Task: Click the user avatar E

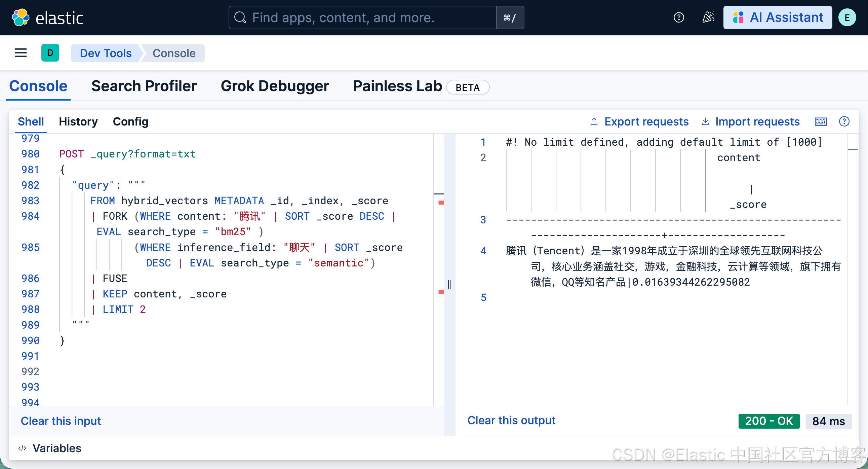Action: click(x=847, y=17)
